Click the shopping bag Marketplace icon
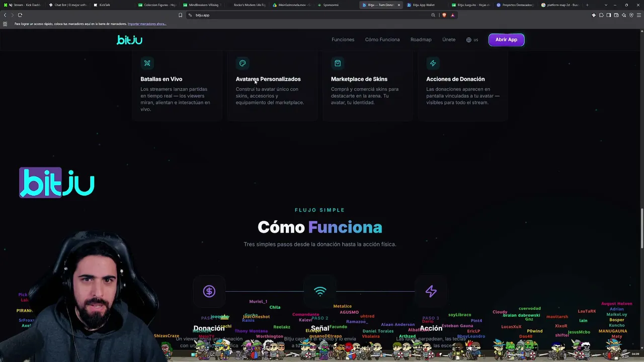 338,63
